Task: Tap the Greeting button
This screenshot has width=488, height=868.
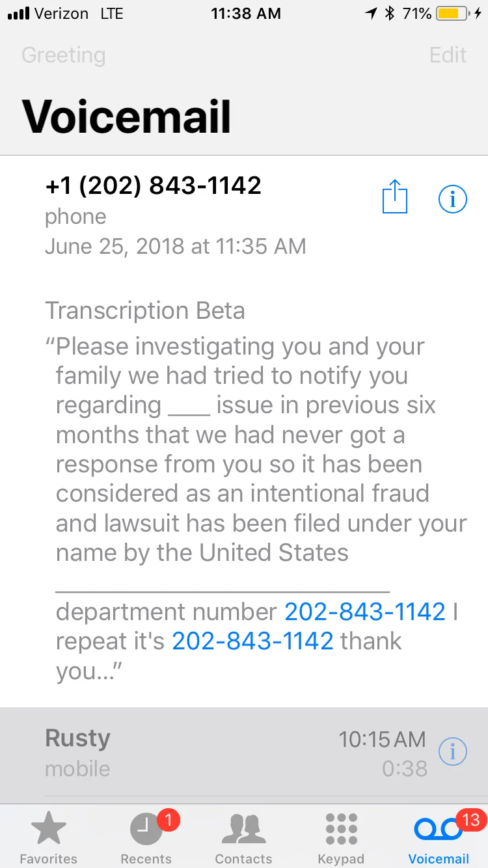Action: 63,55
